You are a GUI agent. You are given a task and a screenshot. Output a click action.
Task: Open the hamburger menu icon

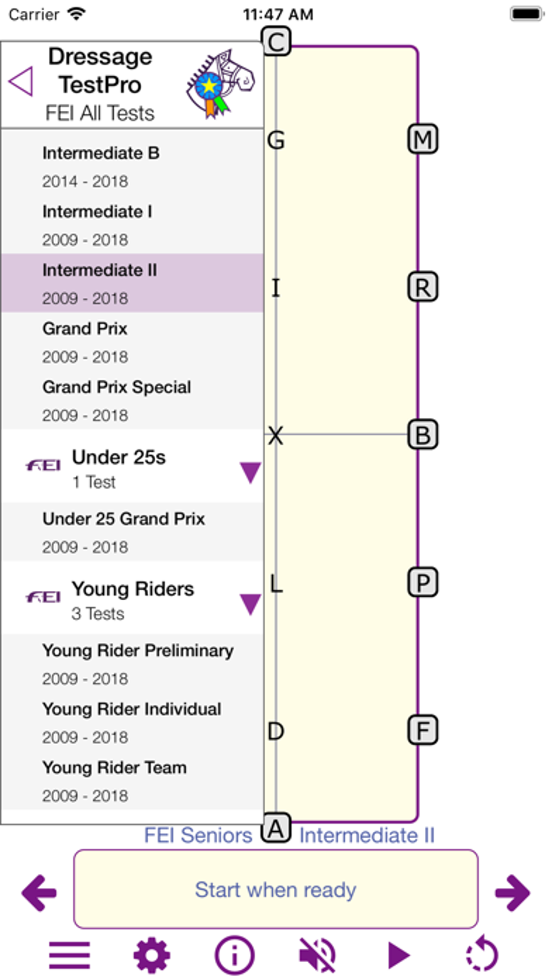click(x=69, y=955)
